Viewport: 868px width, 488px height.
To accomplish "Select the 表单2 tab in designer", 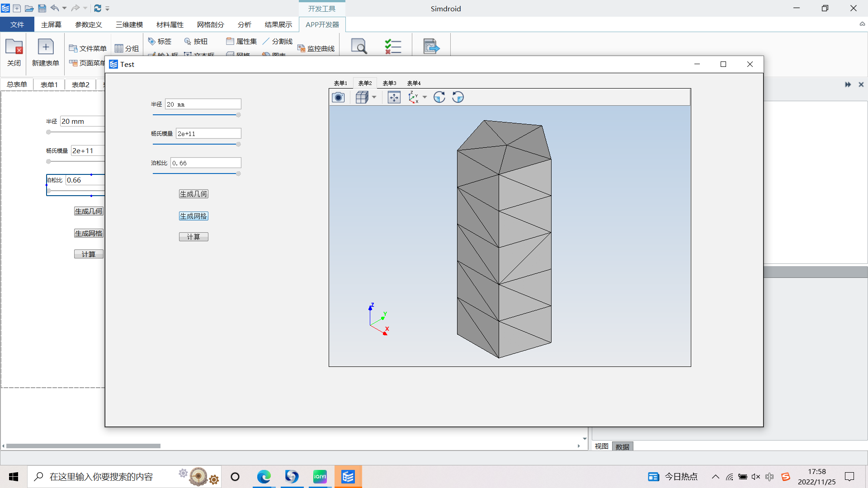I will click(x=80, y=84).
